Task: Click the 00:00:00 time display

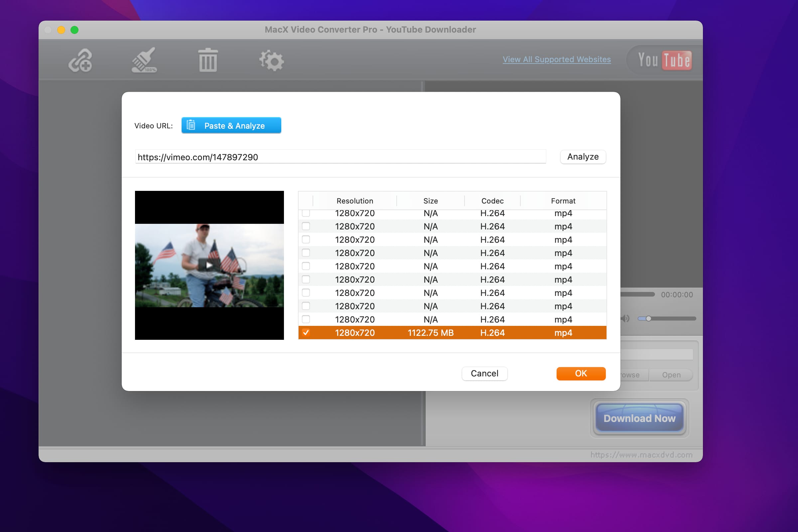Action: [677, 295]
